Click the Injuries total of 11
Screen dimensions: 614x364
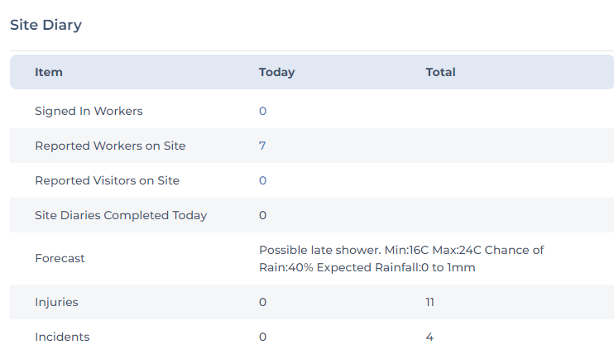[x=429, y=302]
